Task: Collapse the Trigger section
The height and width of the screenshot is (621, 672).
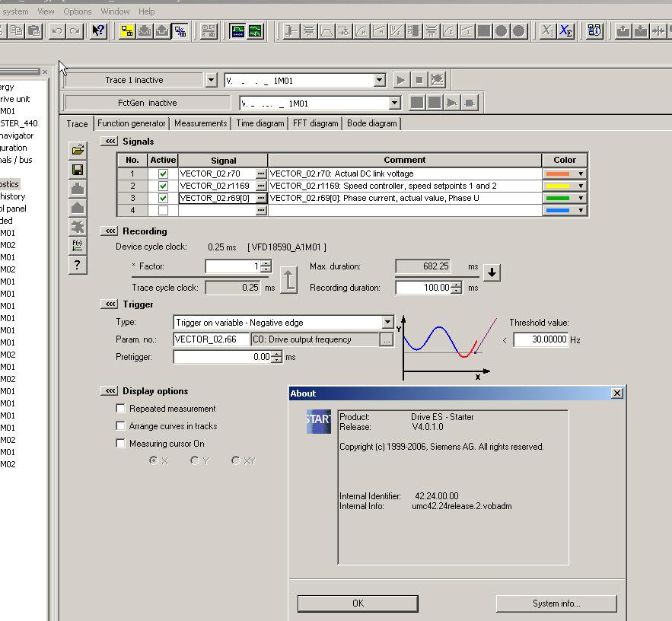Action: tap(110, 304)
